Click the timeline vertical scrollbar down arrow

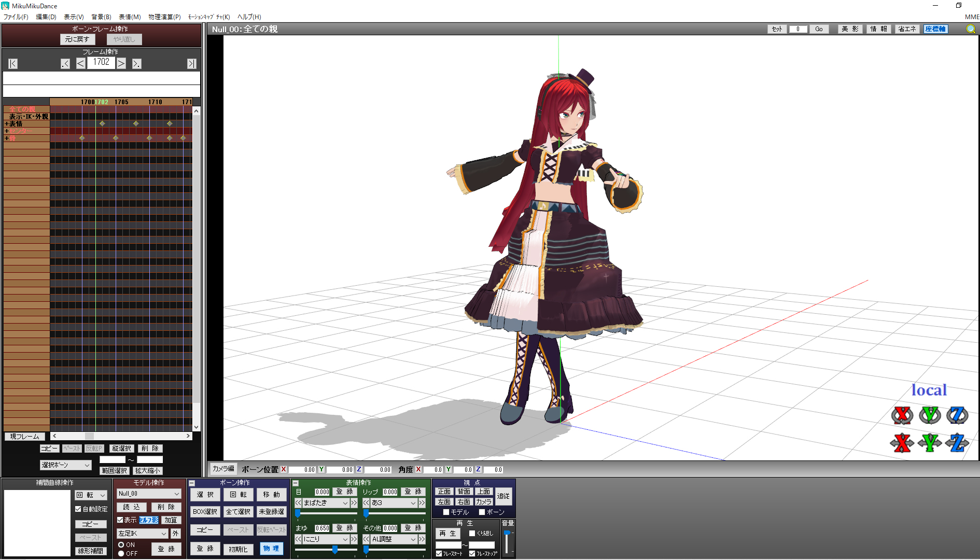(x=196, y=427)
